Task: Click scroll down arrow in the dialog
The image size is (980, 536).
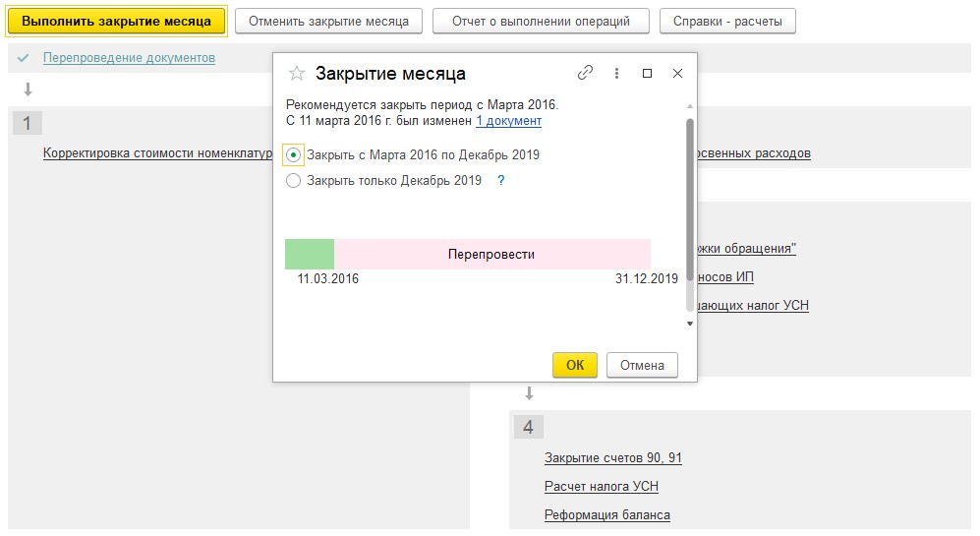Action: (x=690, y=323)
